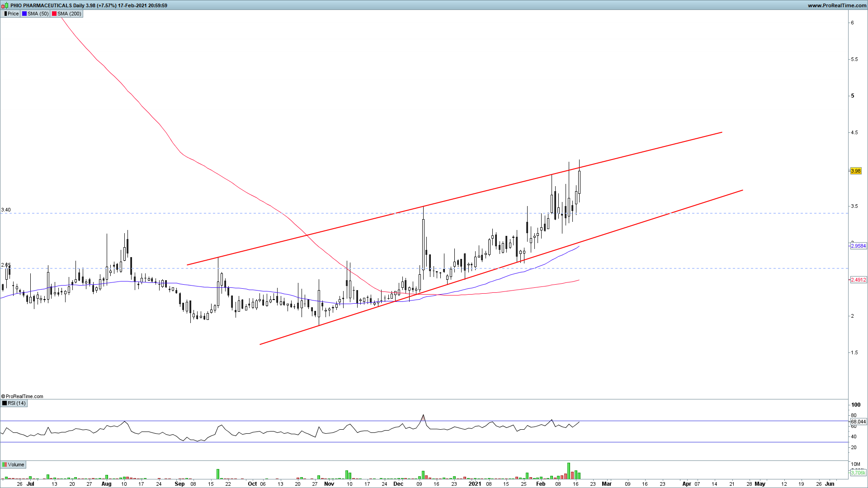Screen dimensions: 868x488
Task: Click the black RSI square icon
Action: (5, 403)
